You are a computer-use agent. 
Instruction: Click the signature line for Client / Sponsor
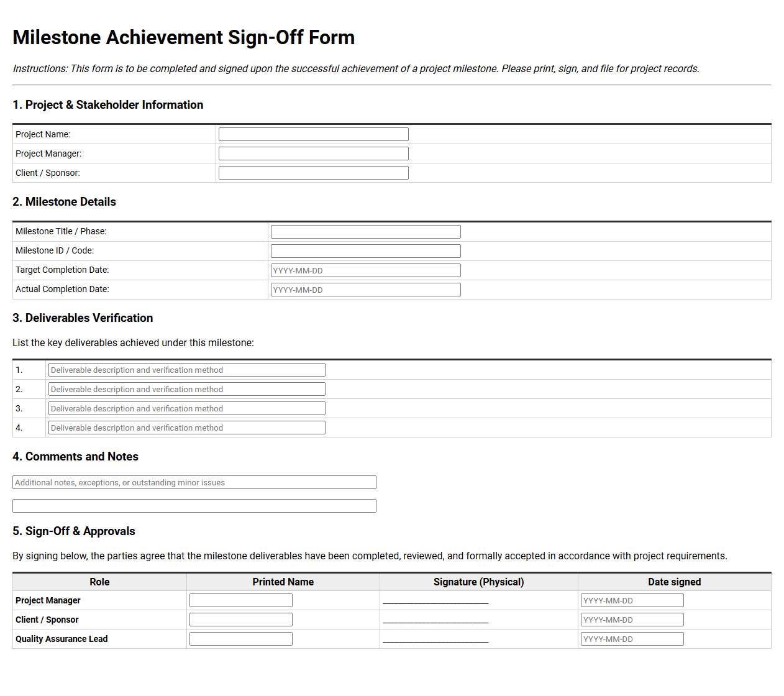tap(435, 621)
